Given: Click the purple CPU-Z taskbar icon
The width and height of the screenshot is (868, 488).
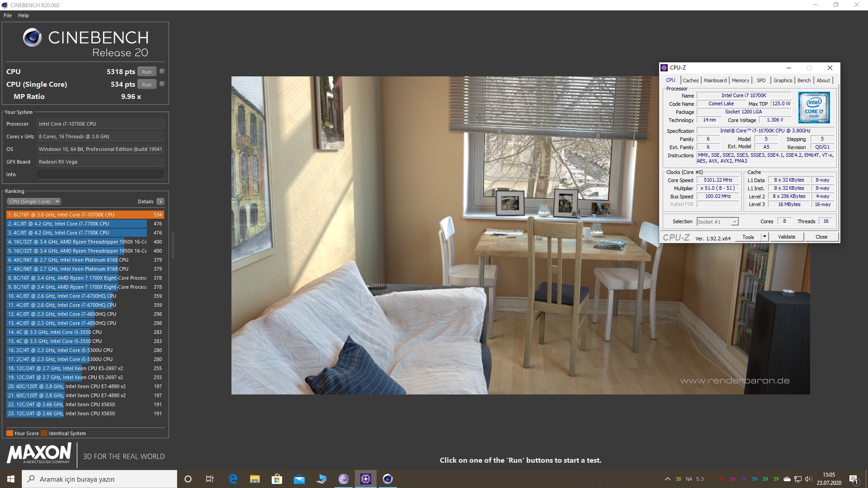Looking at the screenshot, I should [x=366, y=479].
